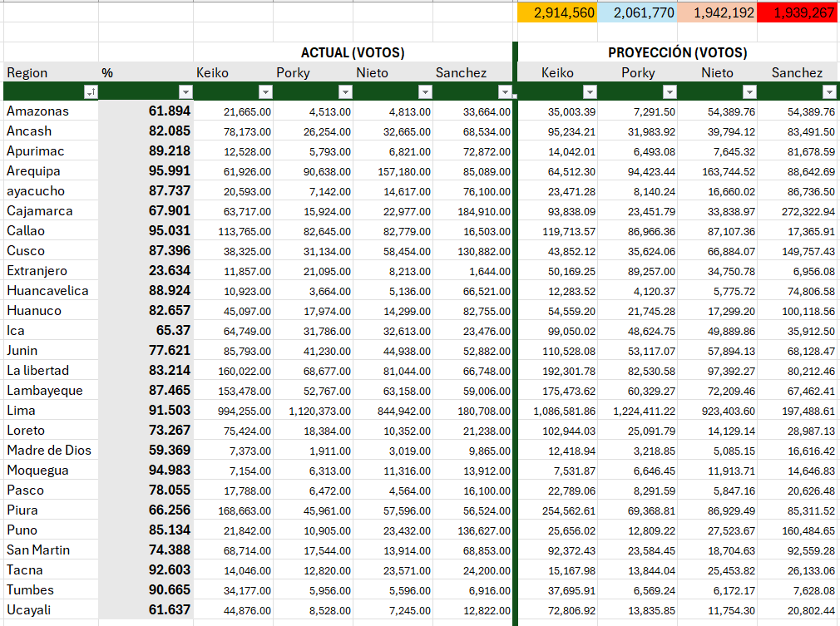Open the Sanchez filter under PROYECCIÓN (VOTOS)
840x626 pixels.
click(828, 92)
